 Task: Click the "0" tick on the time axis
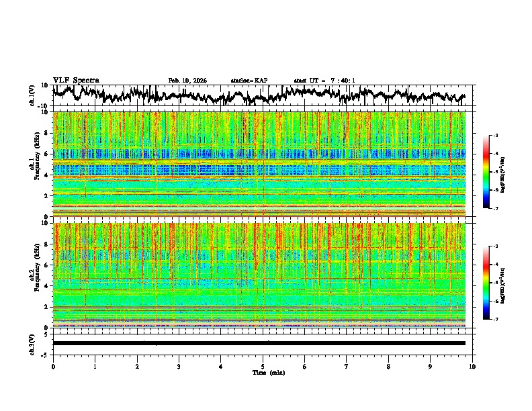point(53,367)
